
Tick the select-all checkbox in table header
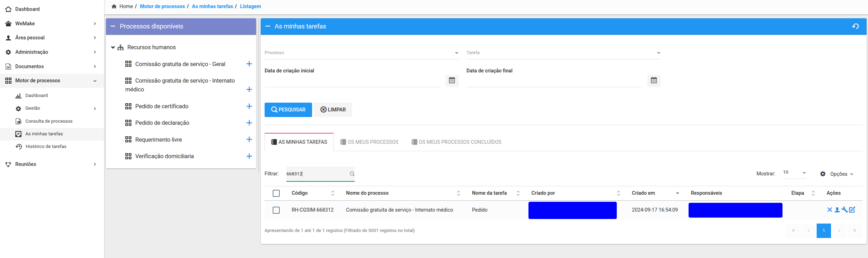click(276, 193)
